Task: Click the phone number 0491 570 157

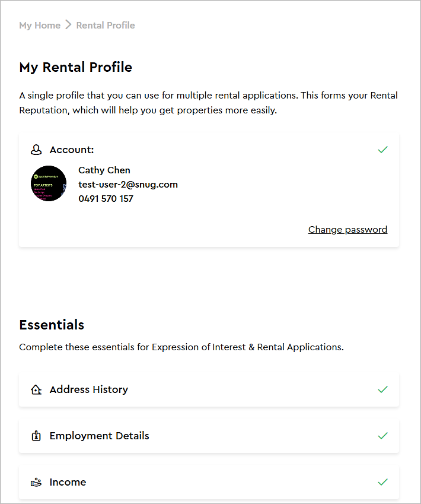Action: (x=106, y=199)
